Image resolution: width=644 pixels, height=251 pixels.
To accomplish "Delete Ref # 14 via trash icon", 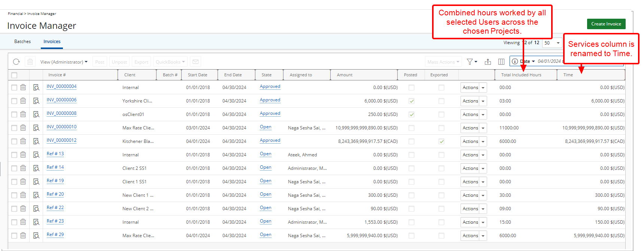I will coord(23,168).
